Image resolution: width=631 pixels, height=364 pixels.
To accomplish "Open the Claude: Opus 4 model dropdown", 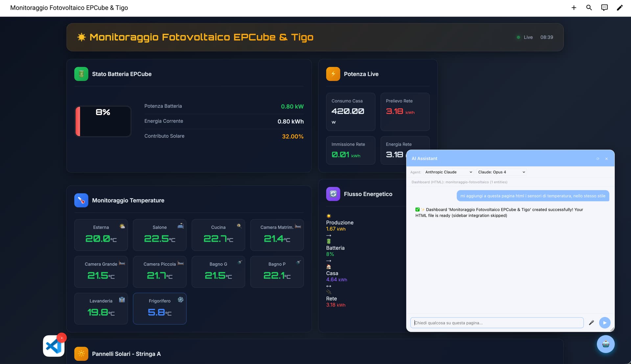I will click(x=501, y=172).
